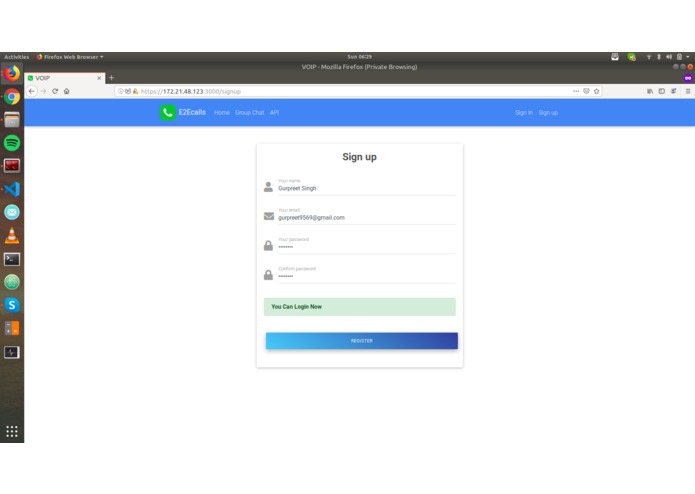This screenshot has width=695, height=494.
Task: Show all applications grid
Action: 12,431
